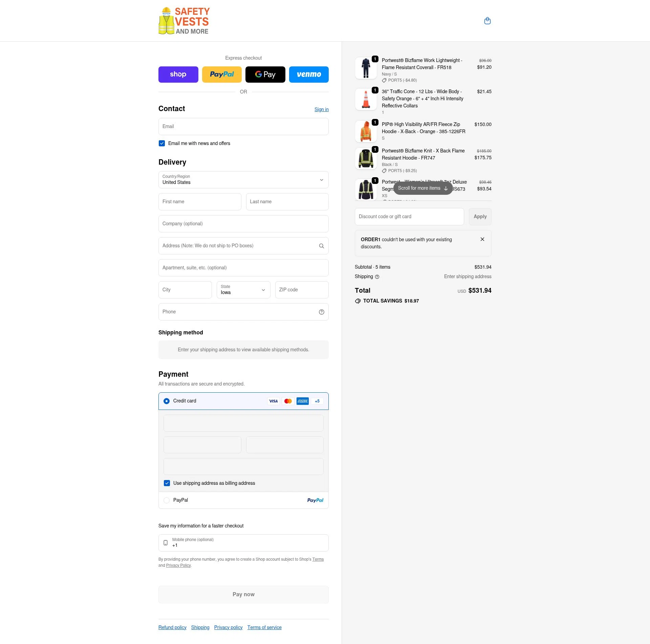Select the PayPal payment radio button

pos(166,500)
